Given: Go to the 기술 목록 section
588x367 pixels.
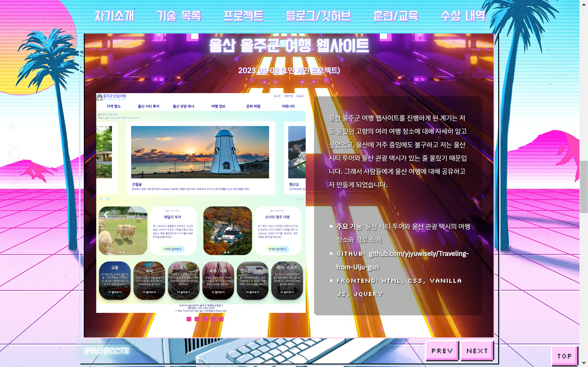Looking at the screenshot, I should (x=179, y=16).
